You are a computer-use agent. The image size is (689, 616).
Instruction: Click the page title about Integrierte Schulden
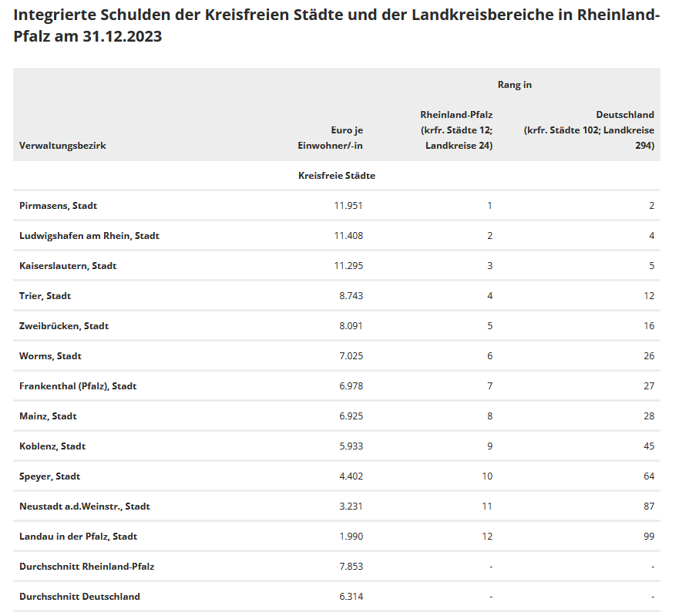(x=337, y=26)
